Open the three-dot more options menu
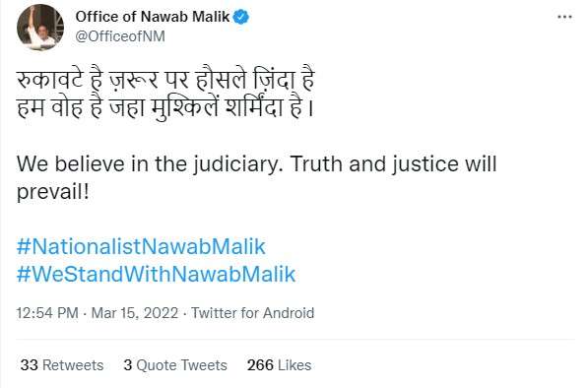The image size is (588, 388). tap(564, 17)
